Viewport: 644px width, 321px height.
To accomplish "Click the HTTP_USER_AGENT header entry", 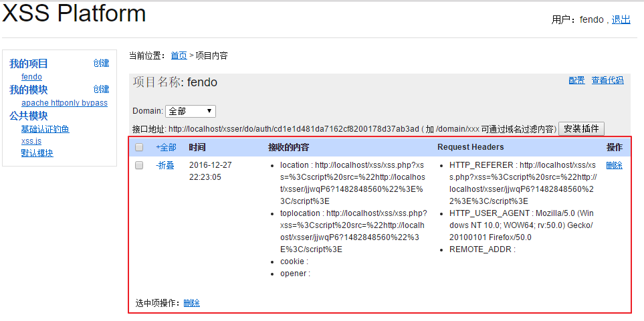I will pos(522,225).
